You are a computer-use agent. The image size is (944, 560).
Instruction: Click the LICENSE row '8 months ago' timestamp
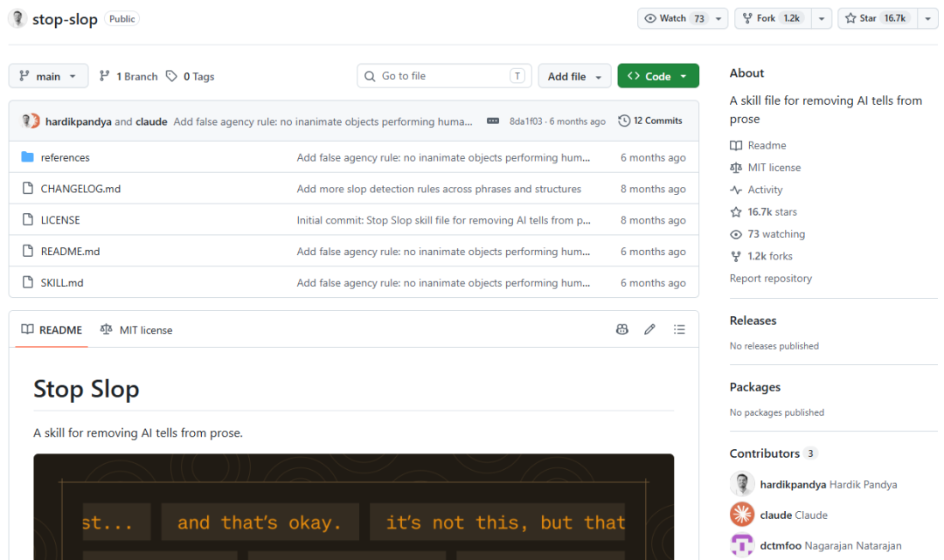pos(653,220)
